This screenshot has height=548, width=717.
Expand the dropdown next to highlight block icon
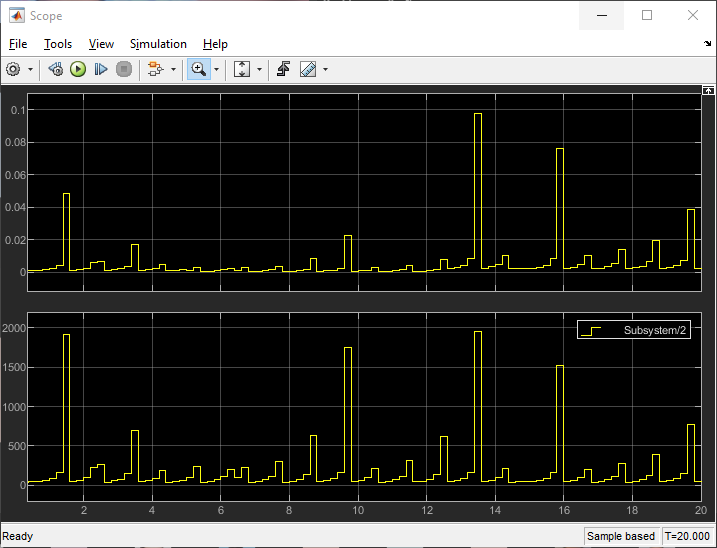coord(173,70)
